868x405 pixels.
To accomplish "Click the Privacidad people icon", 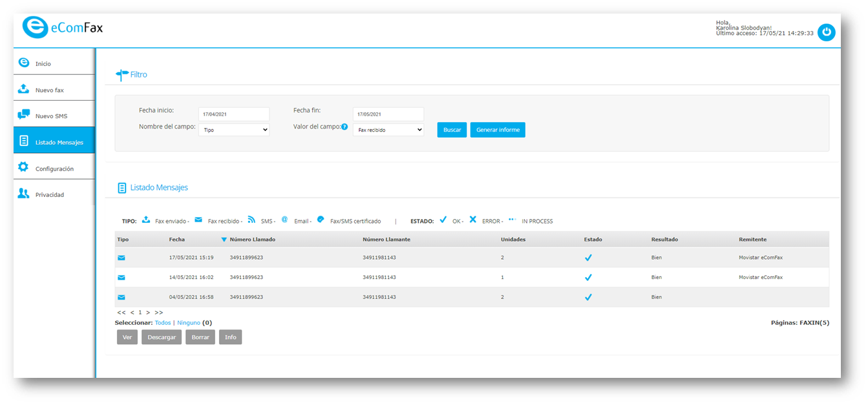I will (x=24, y=193).
